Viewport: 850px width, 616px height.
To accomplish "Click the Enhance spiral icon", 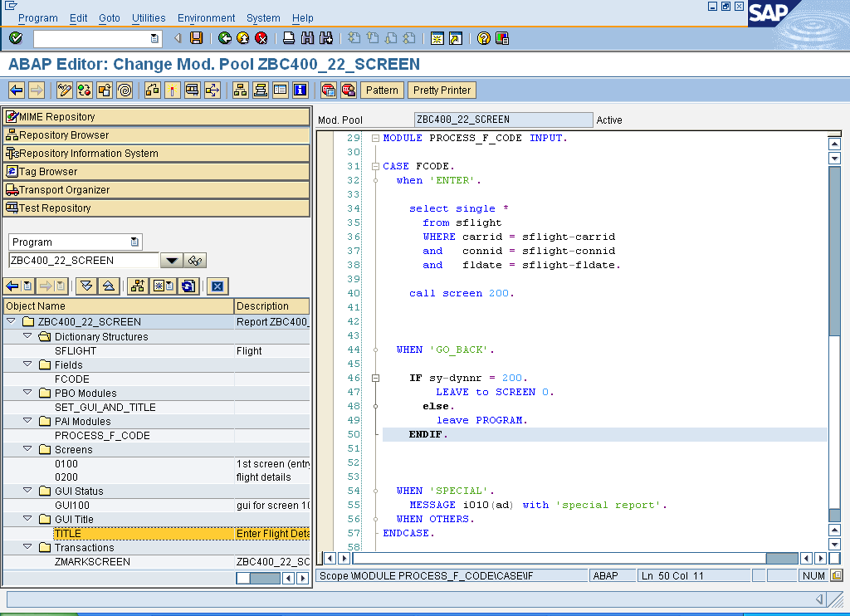I will pos(125,90).
